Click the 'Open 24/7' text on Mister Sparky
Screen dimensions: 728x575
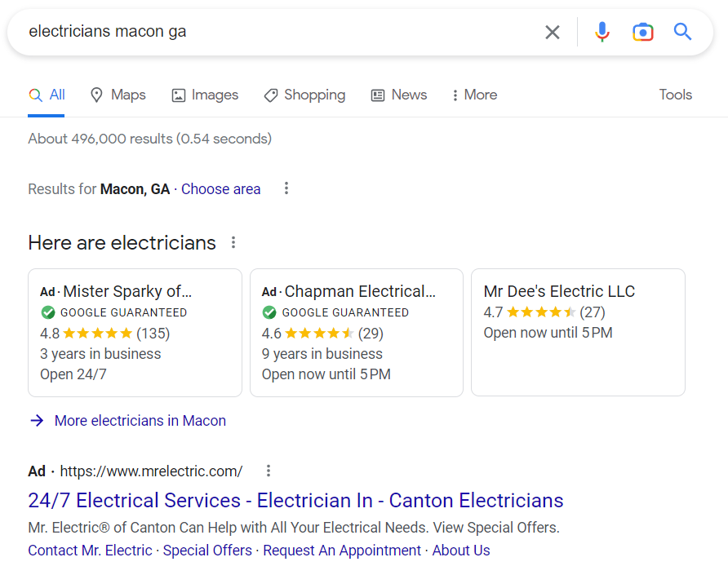pyautogui.click(x=73, y=374)
